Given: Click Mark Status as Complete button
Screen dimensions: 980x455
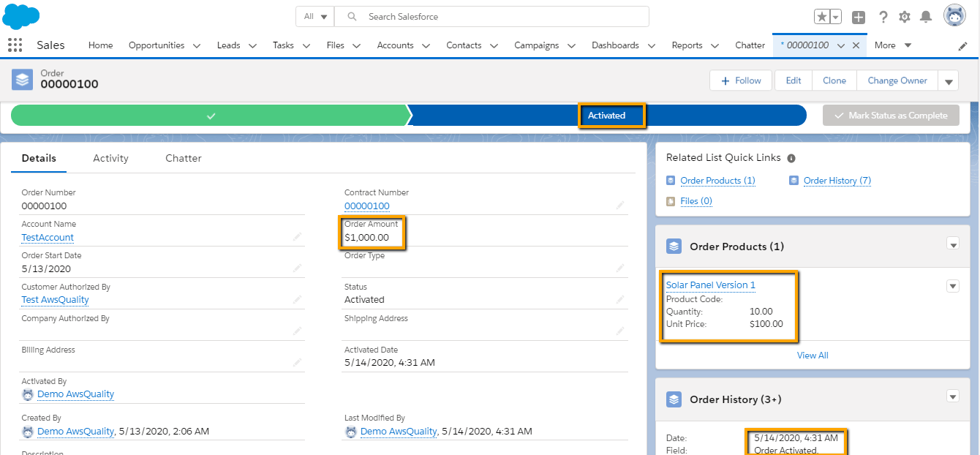Looking at the screenshot, I should tap(891, 116).
